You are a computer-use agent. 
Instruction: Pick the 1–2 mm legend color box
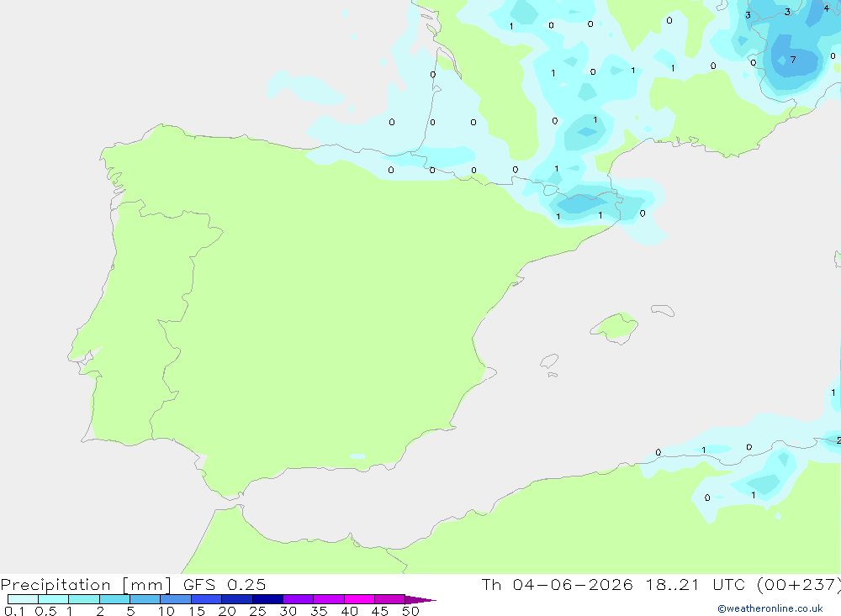[x=84, y=599]
